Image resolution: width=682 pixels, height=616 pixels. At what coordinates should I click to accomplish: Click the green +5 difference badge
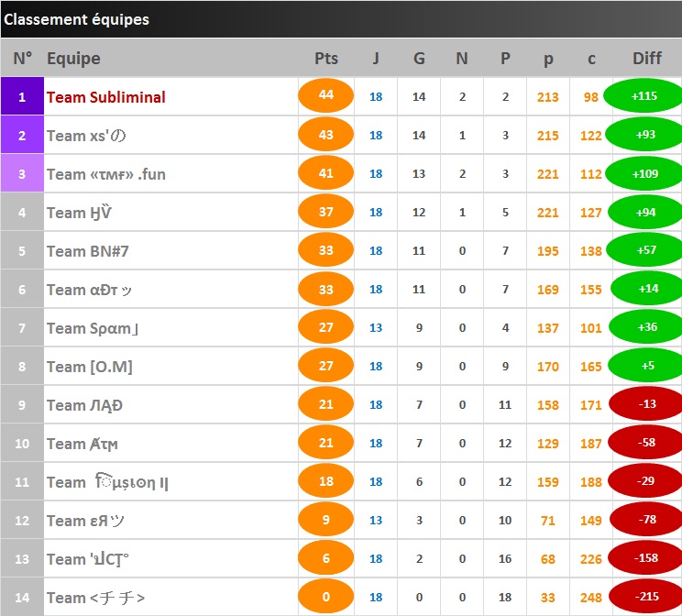(x=645, y=366)
